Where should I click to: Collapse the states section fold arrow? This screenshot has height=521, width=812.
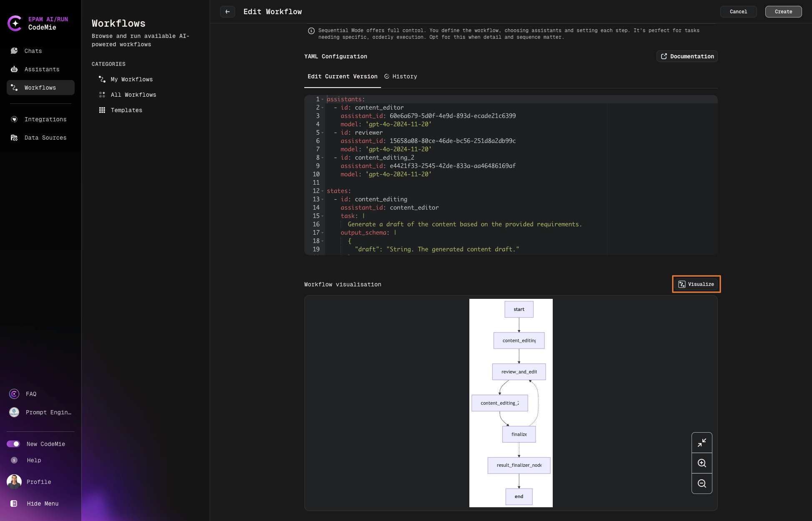[x=322, y=191]
